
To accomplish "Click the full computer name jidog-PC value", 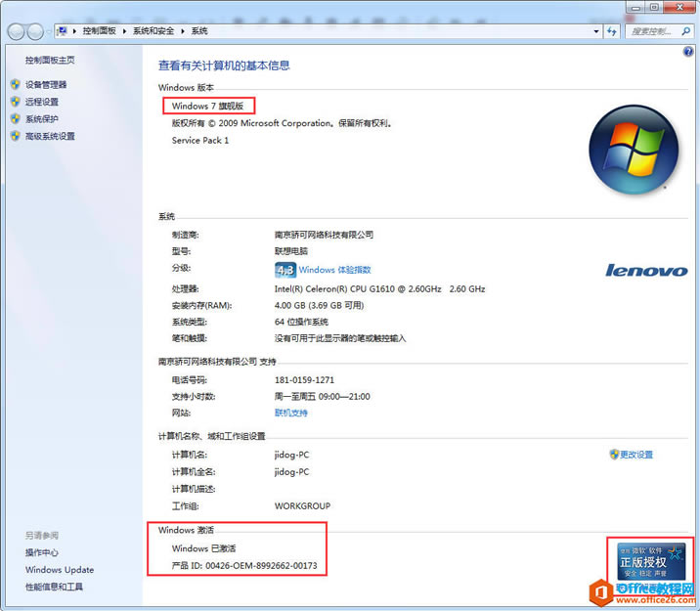I will (291, 472).
